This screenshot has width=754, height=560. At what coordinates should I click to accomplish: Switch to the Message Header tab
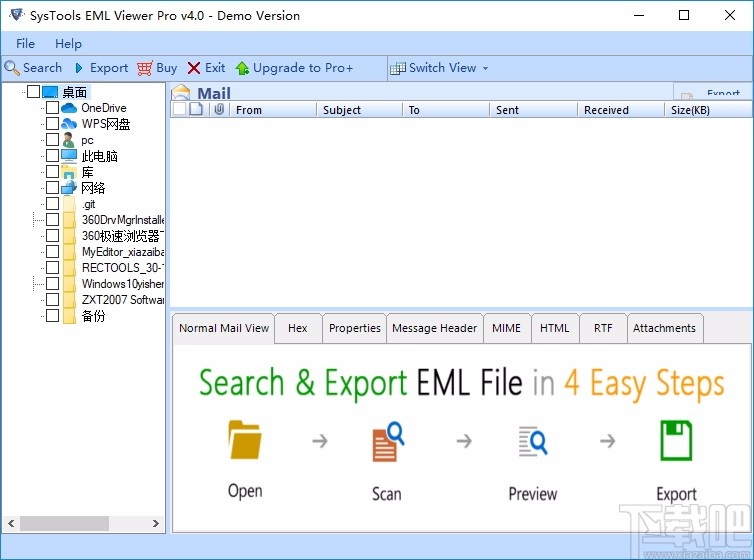435,328
